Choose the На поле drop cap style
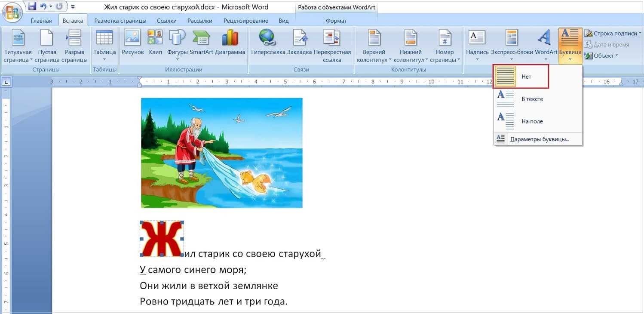Image resolution: width=644 pixels, height=314 pixels. tap(532, 121)
